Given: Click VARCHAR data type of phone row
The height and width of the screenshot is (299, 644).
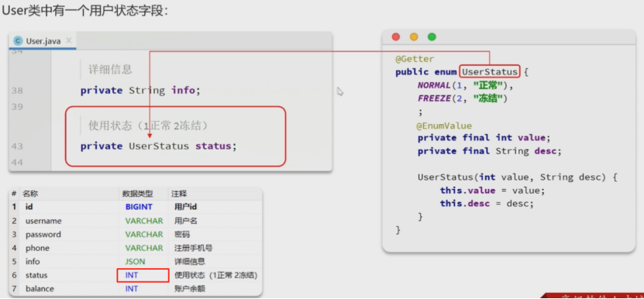Looking at the screenshot, I should 144,248.
